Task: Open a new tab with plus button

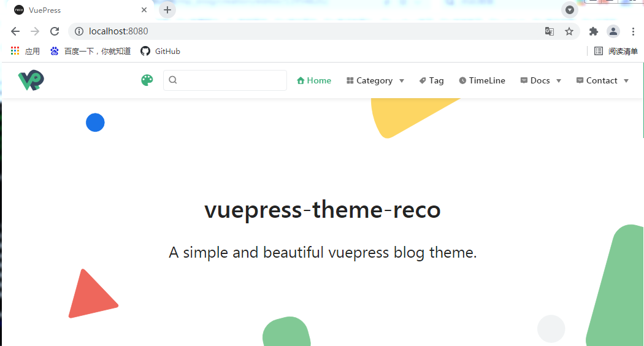Action: pyautogui.click(x=167, y=10)
